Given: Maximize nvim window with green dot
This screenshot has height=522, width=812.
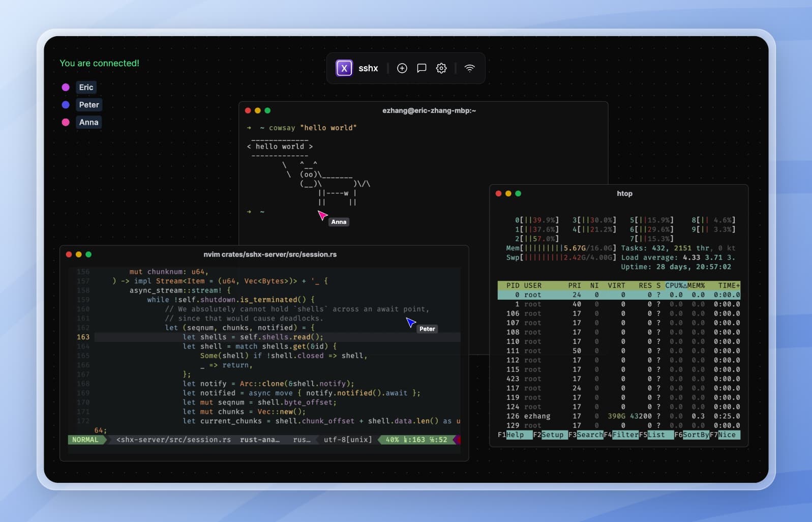Looking at the screenshot, I should 88,254.
